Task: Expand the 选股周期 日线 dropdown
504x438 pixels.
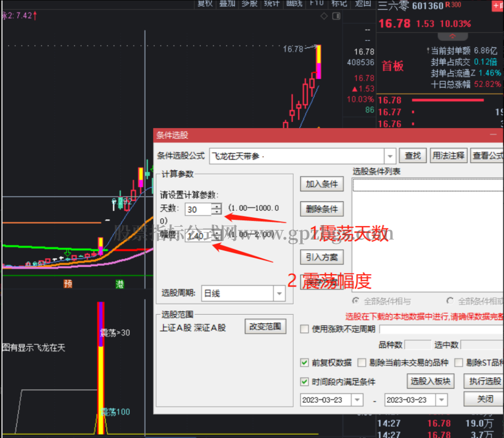Action: click(279, 293)
